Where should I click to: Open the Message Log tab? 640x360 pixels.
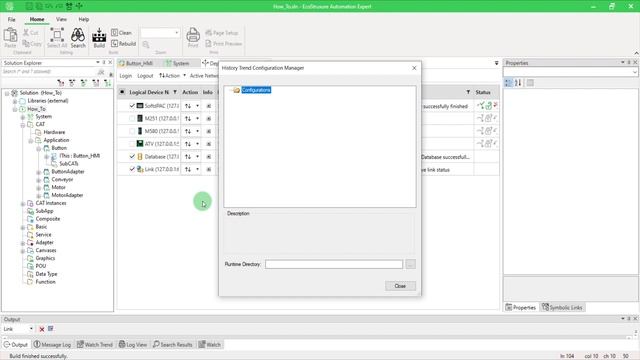52,345
